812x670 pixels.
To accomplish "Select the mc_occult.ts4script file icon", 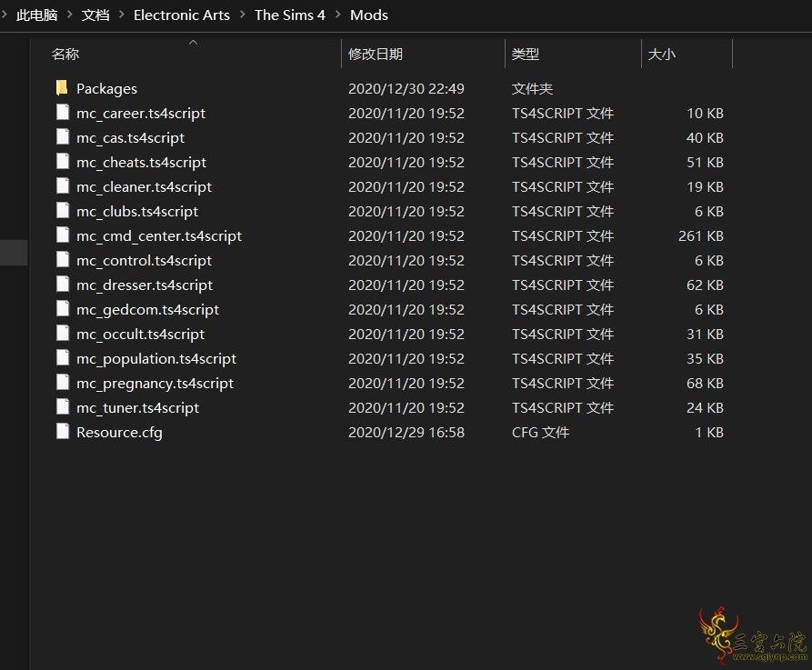I will (62, 334).
